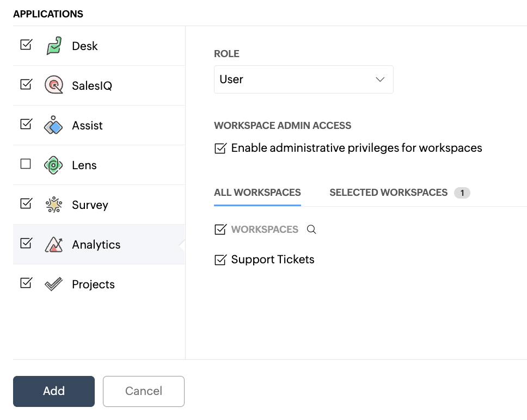Click the Analytics application icon
527x420 pixels.
[x=53, y=244]
